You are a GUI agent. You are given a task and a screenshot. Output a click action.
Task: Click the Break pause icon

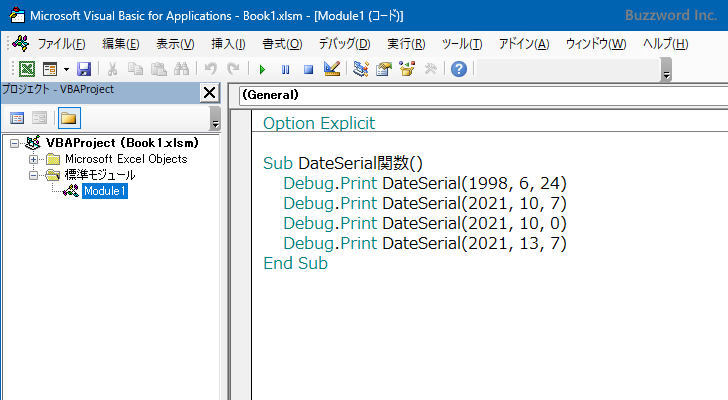coord(286,70)
